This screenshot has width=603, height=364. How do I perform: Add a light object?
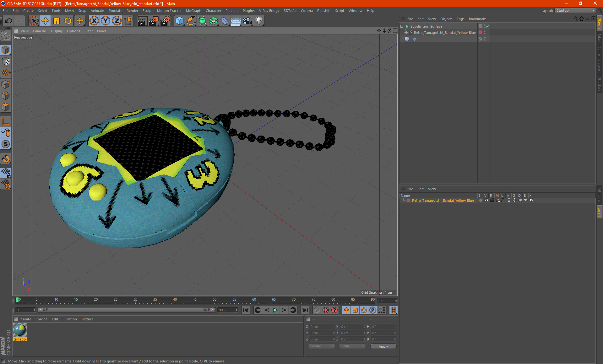(259, 21)
